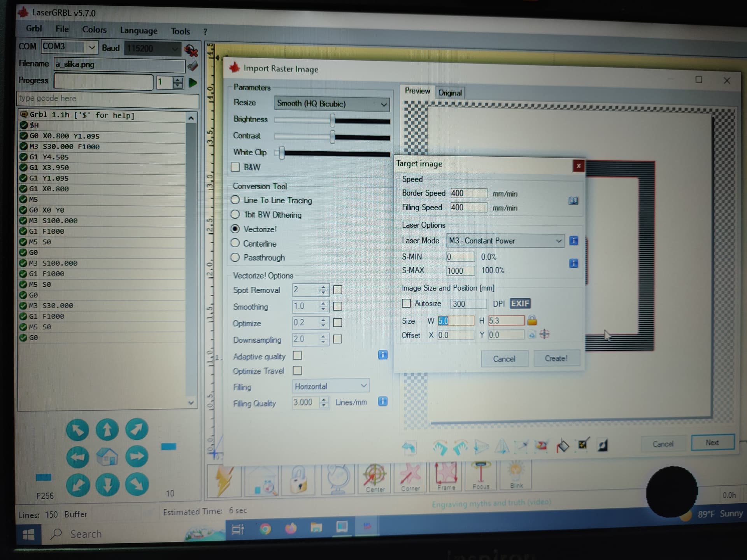Viewport: 747px width, 560px height.
Task: Jog up with the north arrow
Action: pyautogui.click(x=107, y=430)
